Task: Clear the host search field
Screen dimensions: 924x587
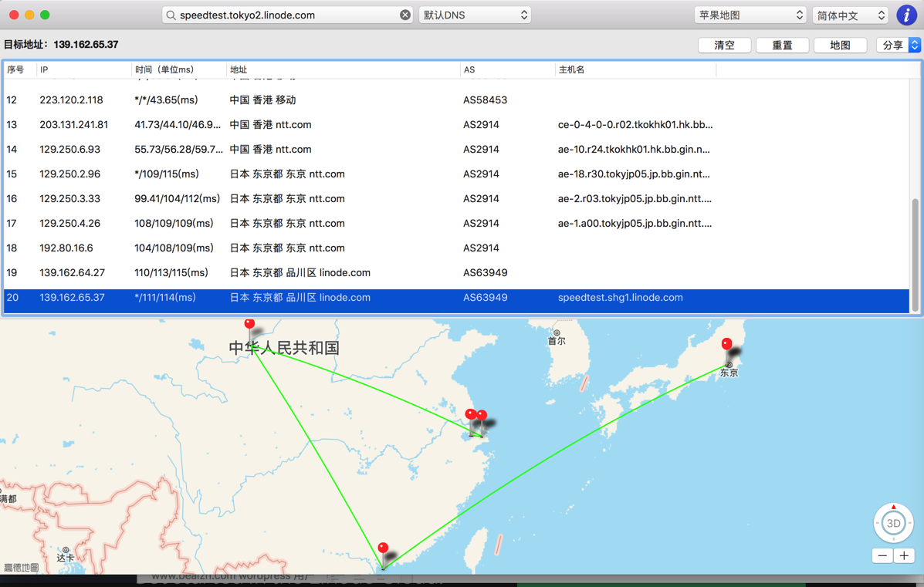Action: tap(405, 15)
